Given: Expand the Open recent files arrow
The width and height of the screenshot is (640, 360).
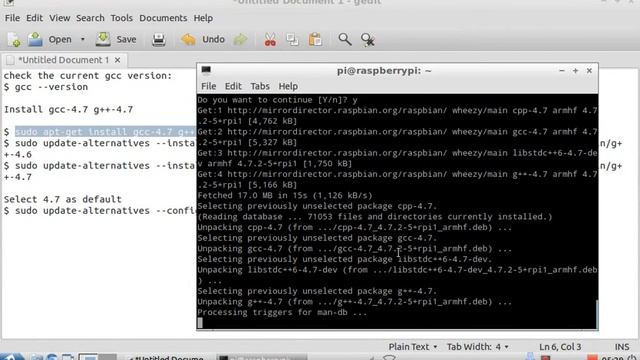Looking at the screenshot, I should pos(82,40).
